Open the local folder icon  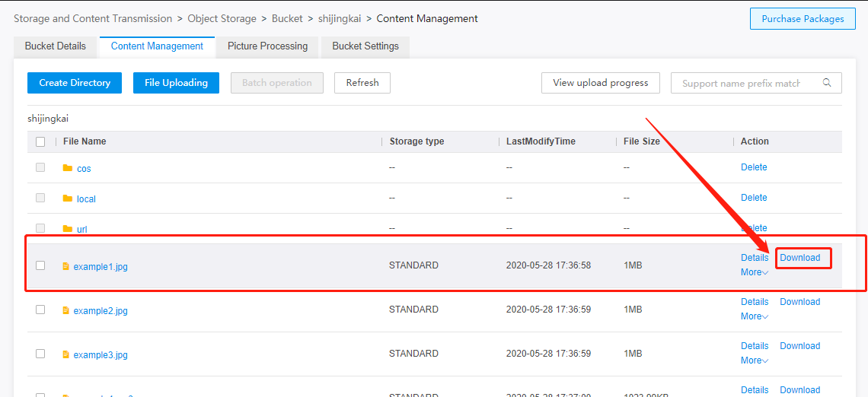[68, 198]
